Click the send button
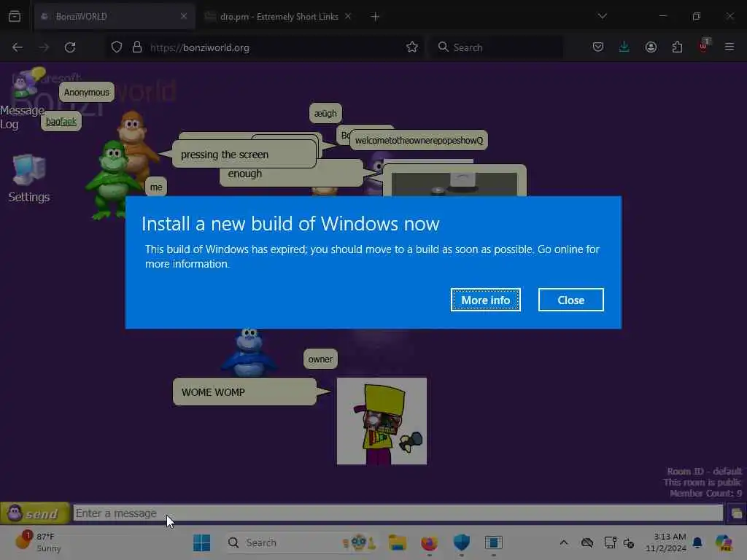747x560 pixels. coord(35,513)
